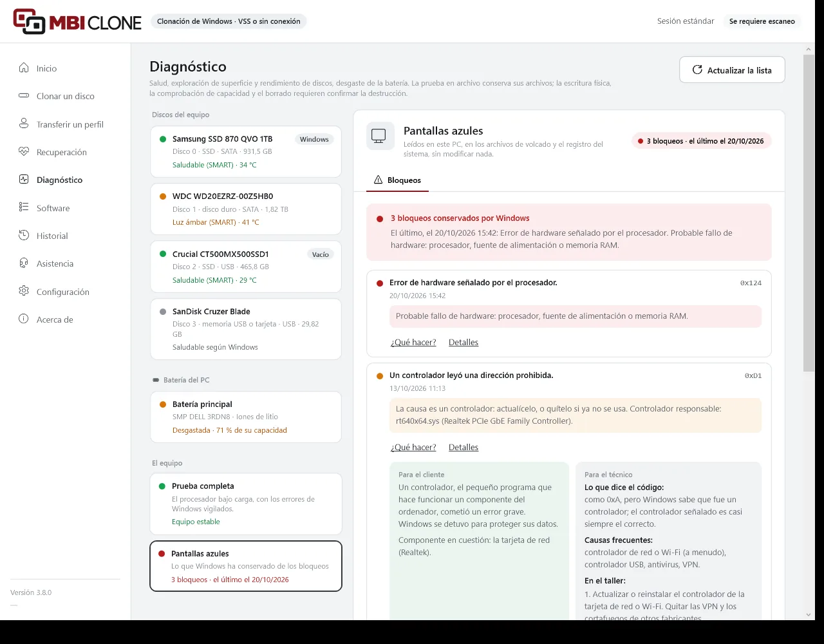
Task: Click the 3 bloqueos conservados por Windows heading
Action: click(460, 218)
